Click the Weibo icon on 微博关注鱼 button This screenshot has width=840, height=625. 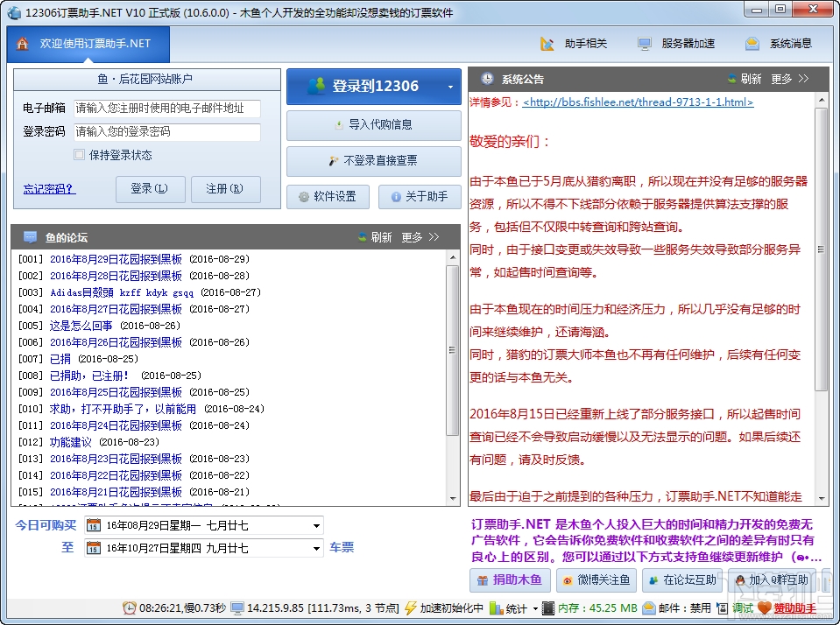(568, 581)
